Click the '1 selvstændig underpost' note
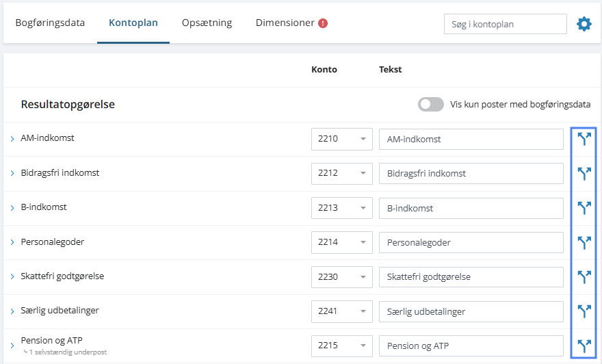The width and height of the screenshot is (602, 364). (68, 352)
